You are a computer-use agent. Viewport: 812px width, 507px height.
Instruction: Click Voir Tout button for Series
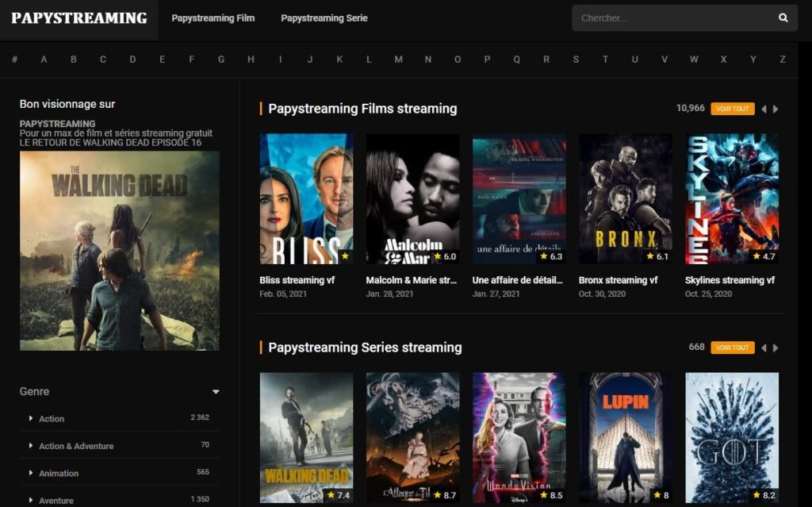coord(732,348)
